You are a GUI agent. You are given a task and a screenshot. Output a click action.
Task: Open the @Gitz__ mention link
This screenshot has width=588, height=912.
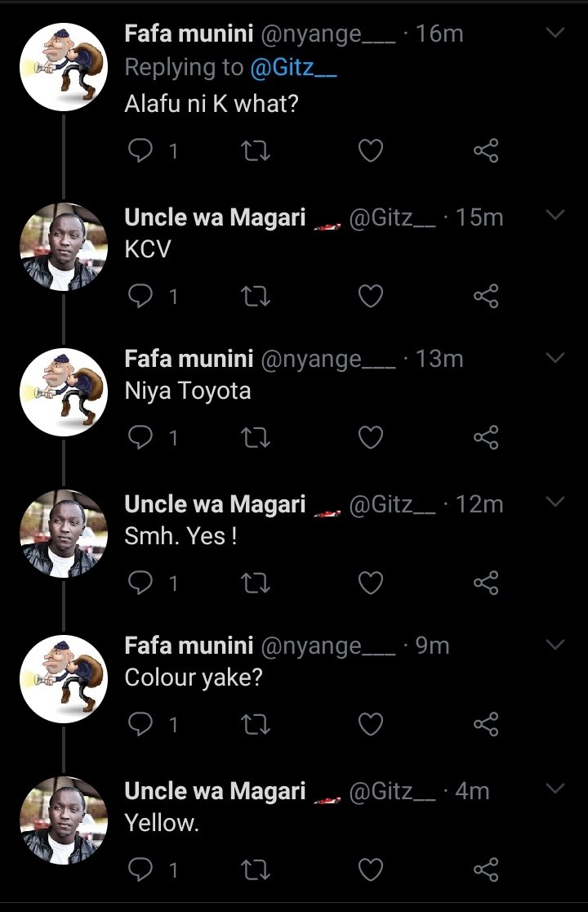(293, 68)
